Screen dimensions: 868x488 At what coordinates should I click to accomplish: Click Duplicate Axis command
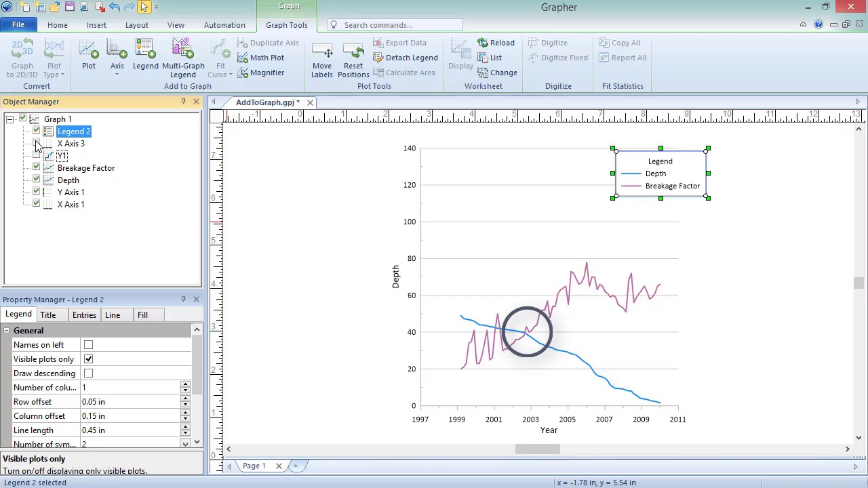[x=268, y=43]
